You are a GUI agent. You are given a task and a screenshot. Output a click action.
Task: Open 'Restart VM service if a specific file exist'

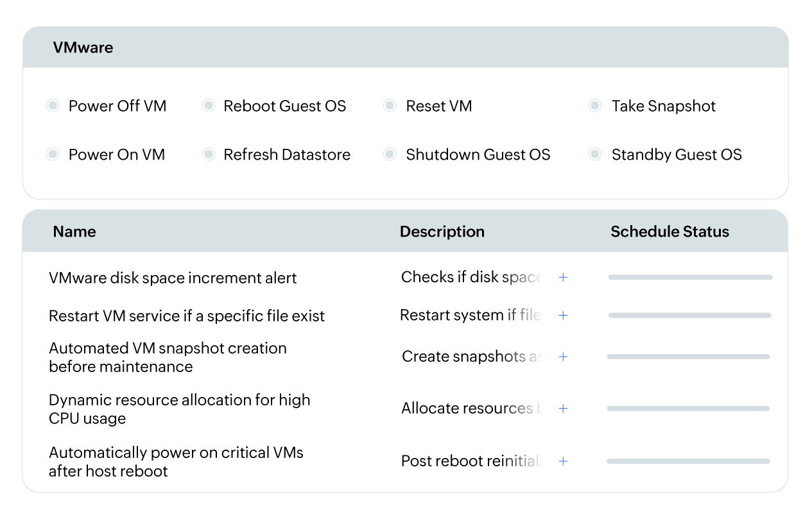(186, 316)
